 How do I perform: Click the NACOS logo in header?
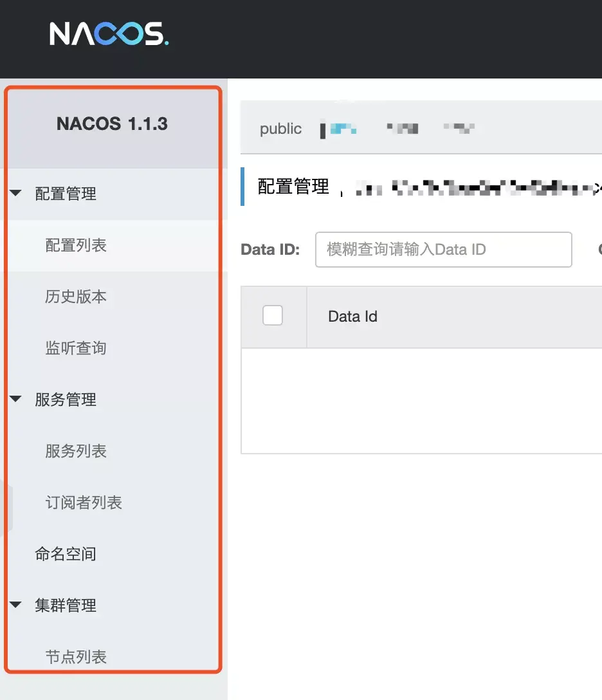coord(109,33)
